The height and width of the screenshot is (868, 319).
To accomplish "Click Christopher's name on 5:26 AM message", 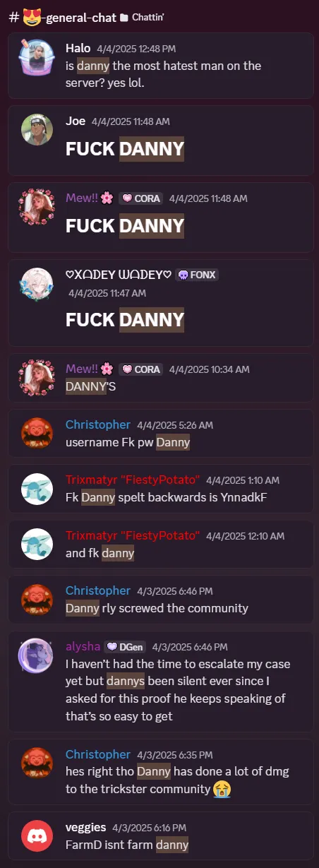I will pyautogui.click(x=98, y=425).
